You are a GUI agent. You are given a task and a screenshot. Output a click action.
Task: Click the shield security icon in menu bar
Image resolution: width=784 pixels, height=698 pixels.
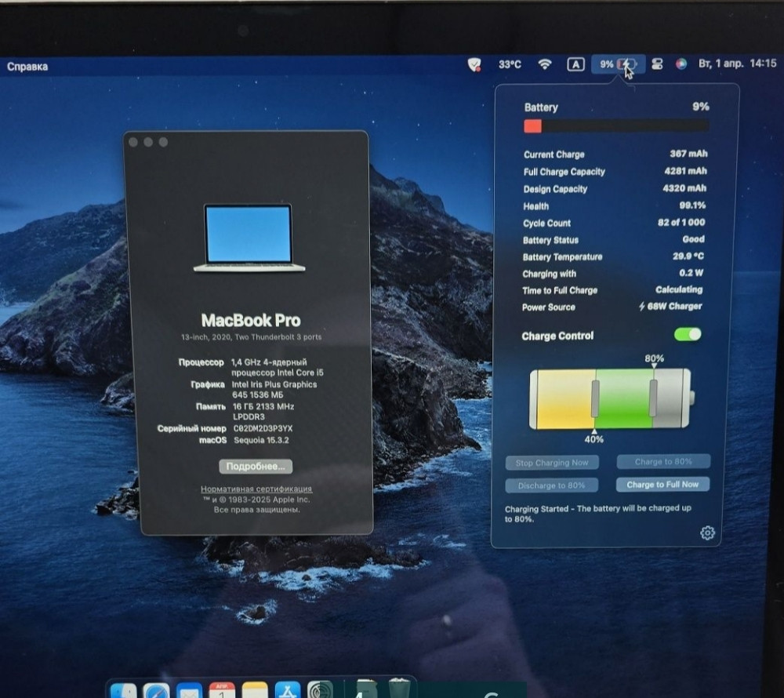tap(474, 64)
